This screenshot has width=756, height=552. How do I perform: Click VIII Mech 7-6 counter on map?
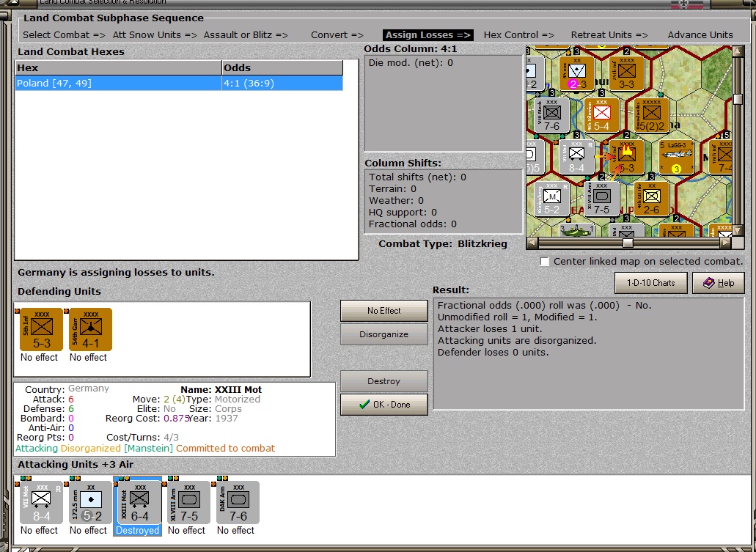click(551, 116)
